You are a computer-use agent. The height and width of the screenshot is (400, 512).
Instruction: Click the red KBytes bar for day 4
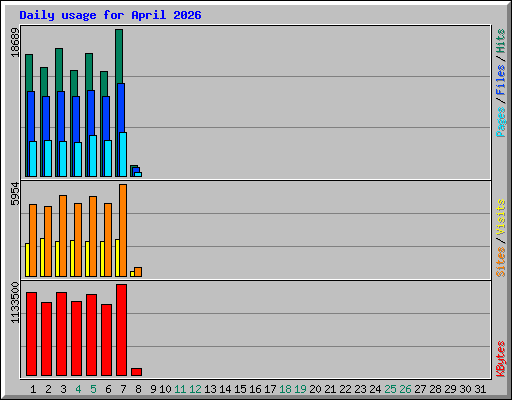[76, 339]
